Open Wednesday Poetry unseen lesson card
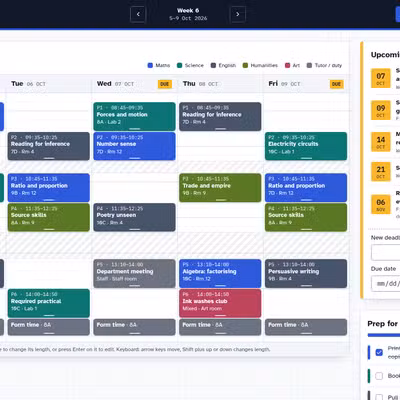400x400 pixels. [x=134, y=217]
